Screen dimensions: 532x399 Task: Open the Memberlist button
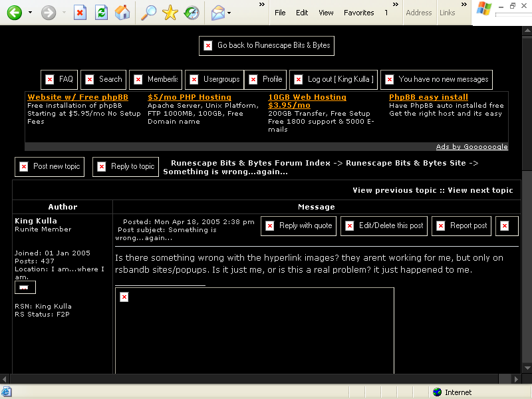point(156,79)
